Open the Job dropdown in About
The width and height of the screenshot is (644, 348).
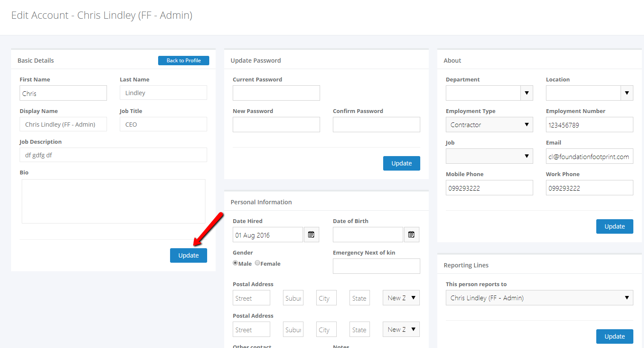point(489,156)
